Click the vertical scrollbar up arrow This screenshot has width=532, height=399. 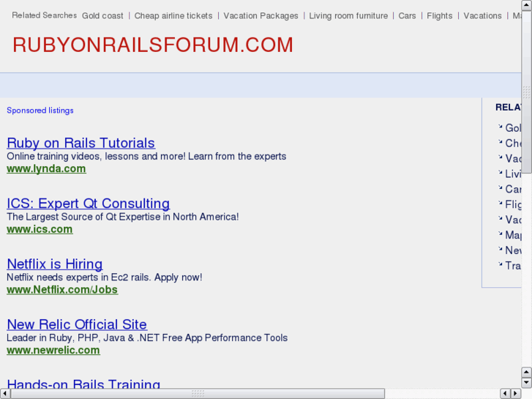526,5
